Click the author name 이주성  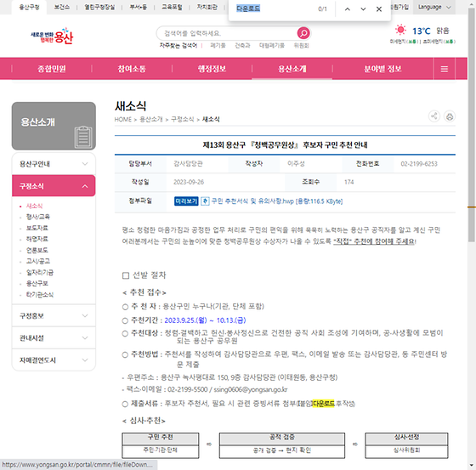pyautogui.click(x=296, y=164)
